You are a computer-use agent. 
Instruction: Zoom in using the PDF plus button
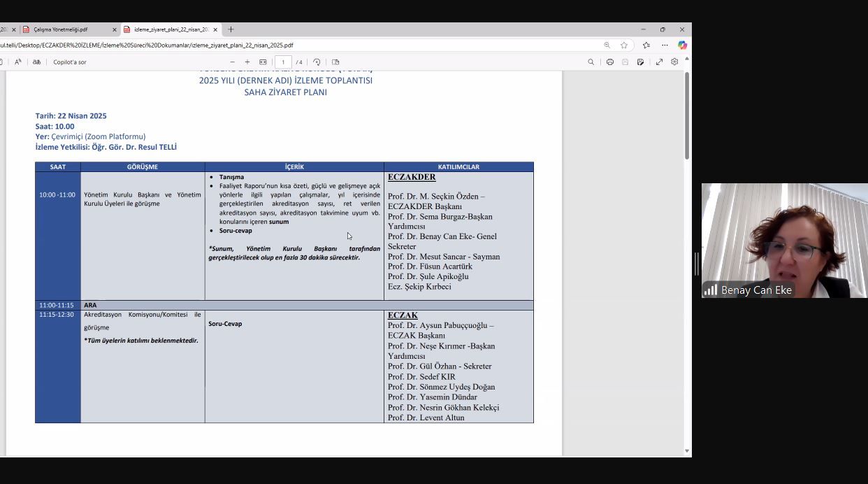click(x=247, y=62)
